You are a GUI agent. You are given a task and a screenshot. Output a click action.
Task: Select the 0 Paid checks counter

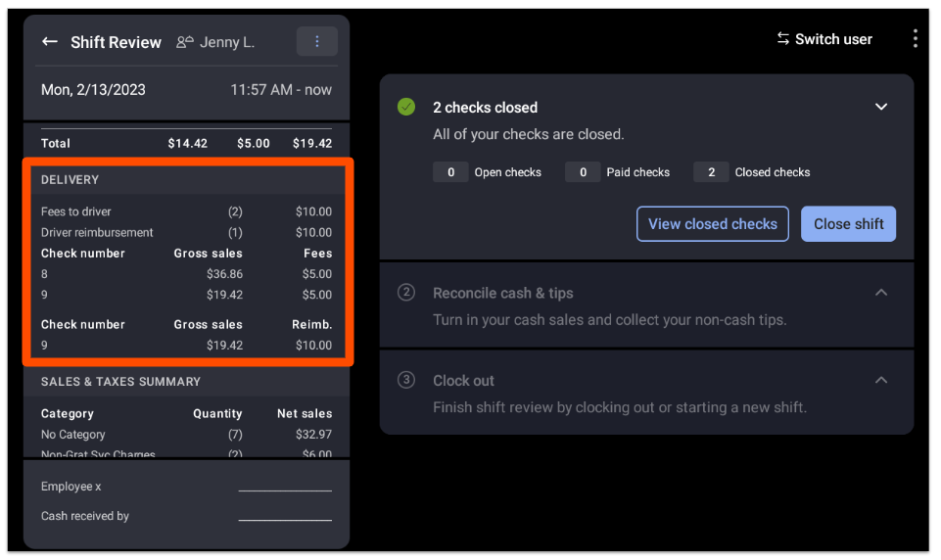(583, 172)
